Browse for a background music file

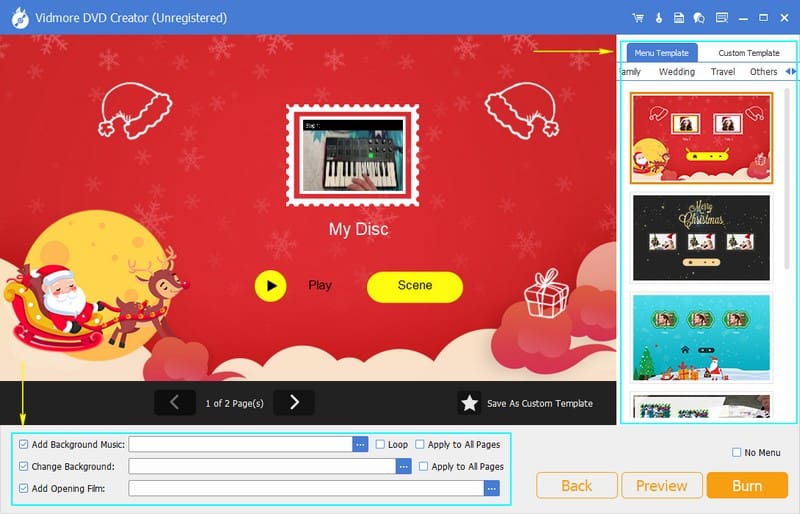tap(360, 444)
